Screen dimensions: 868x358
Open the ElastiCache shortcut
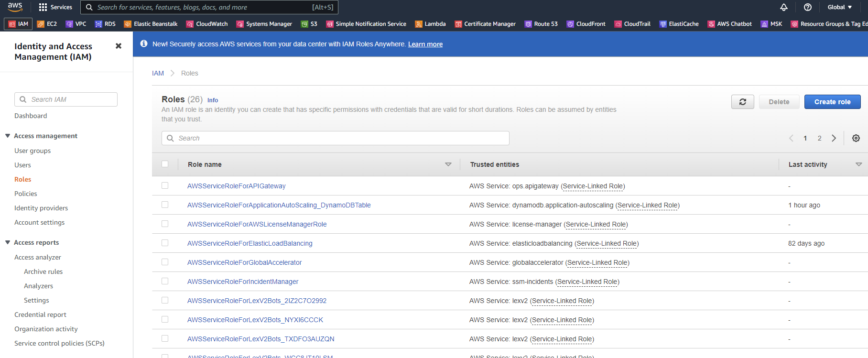679,24
